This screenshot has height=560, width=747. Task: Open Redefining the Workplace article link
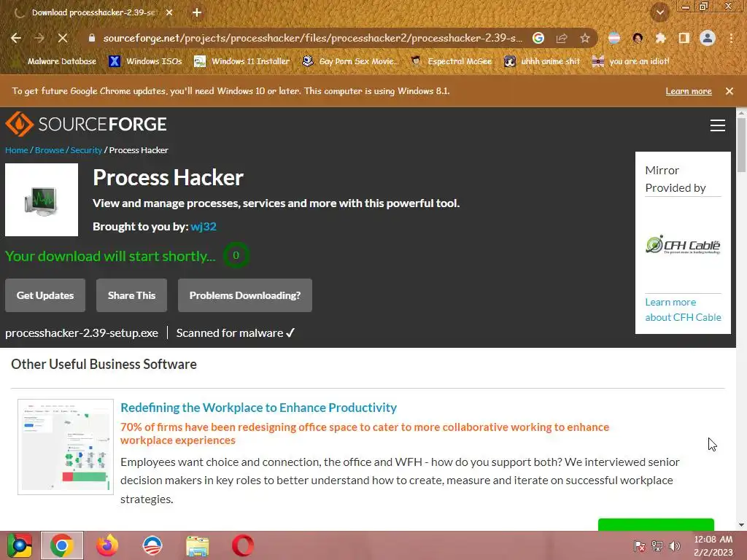[258, 408]
